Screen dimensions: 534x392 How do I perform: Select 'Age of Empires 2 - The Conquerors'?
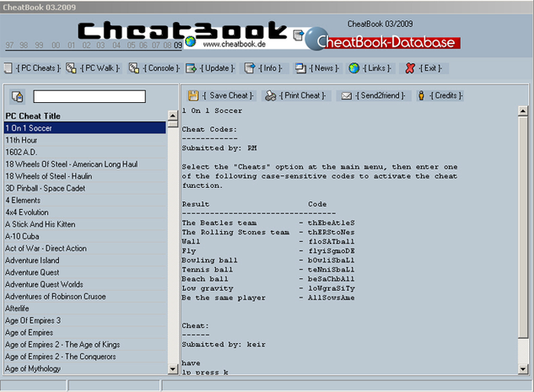[x=85, y=357]
